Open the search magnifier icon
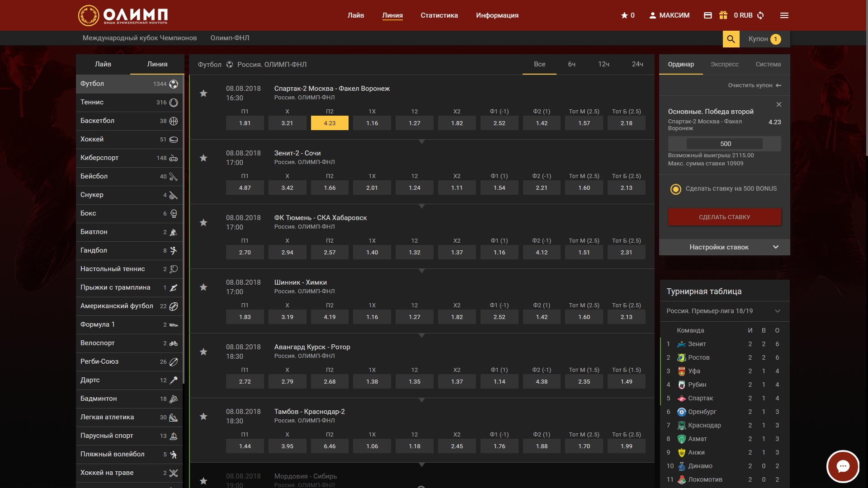 [731, 39]
